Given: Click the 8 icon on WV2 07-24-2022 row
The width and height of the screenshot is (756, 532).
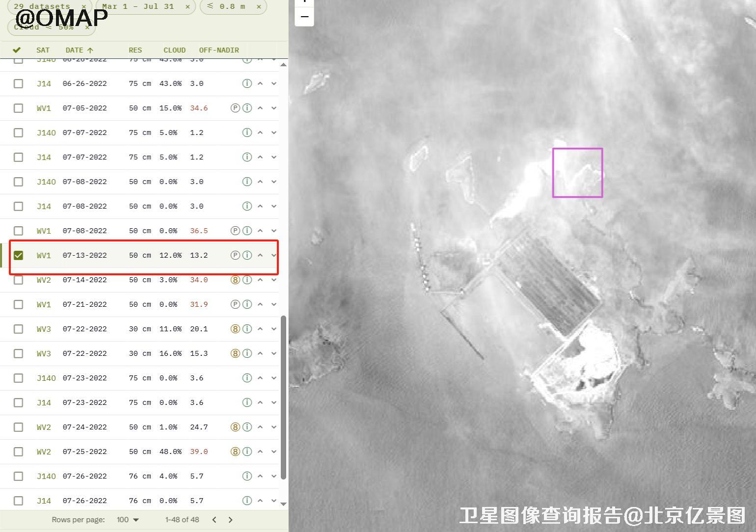Looking at the screenshot, I should 235,427.
